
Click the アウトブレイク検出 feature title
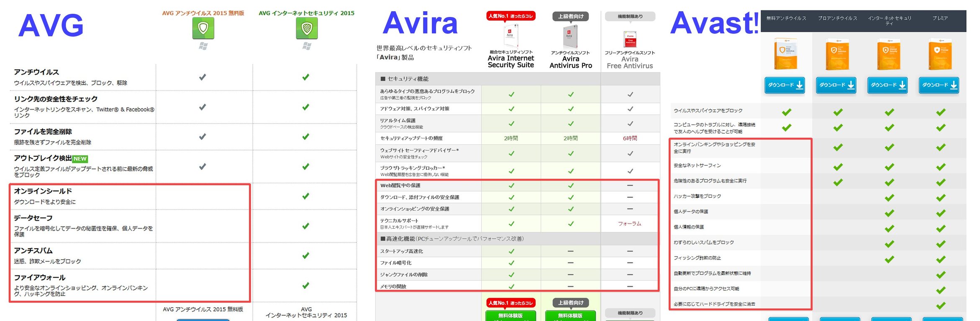click(43, 158)
